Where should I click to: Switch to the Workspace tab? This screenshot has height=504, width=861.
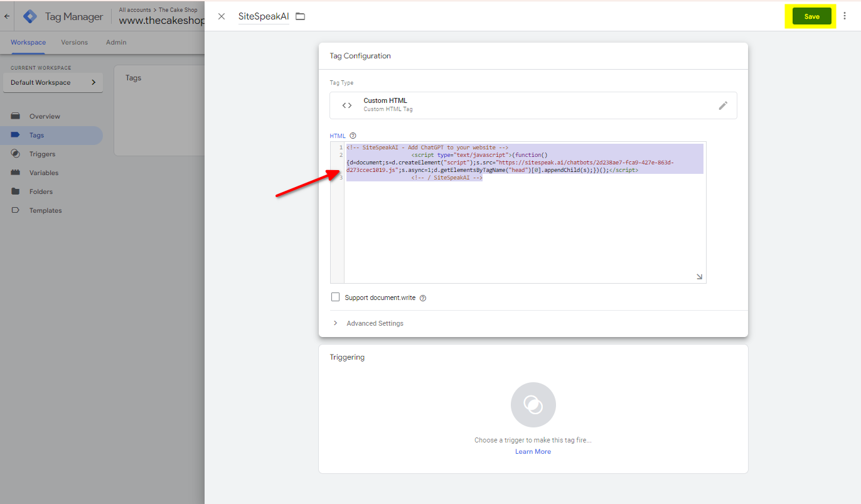[x=28, y=42]
